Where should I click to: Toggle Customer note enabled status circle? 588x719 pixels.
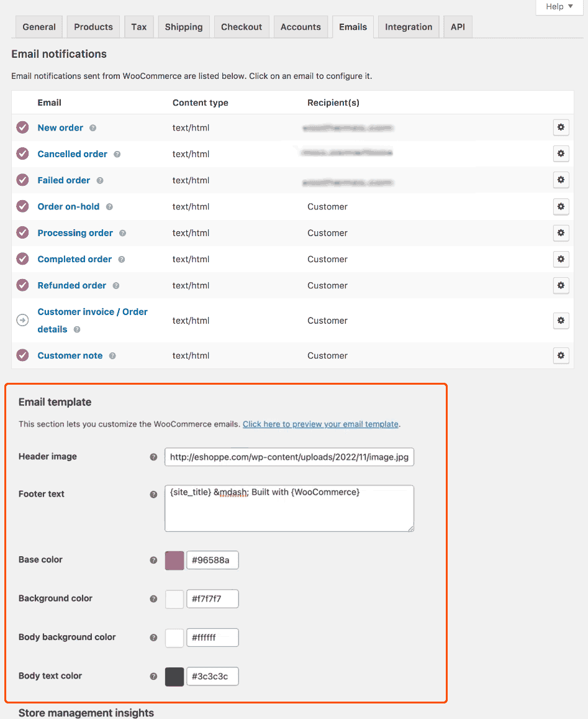22,355
